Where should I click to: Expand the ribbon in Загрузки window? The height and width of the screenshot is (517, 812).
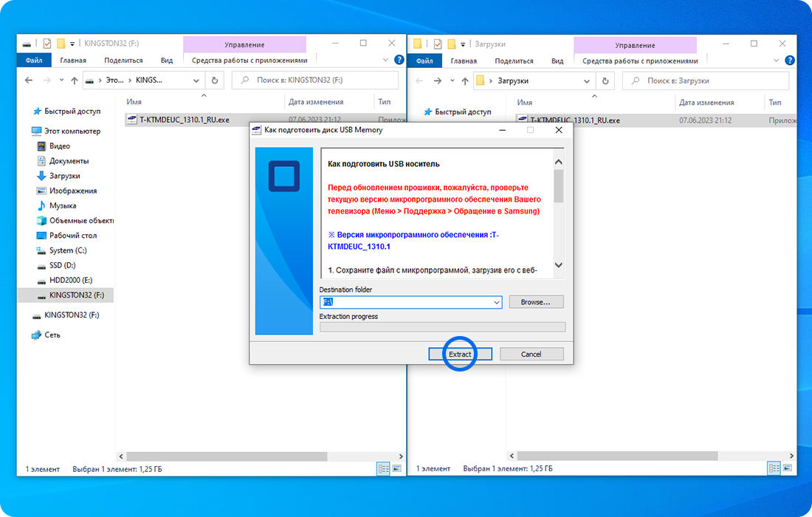click(776, 61)
